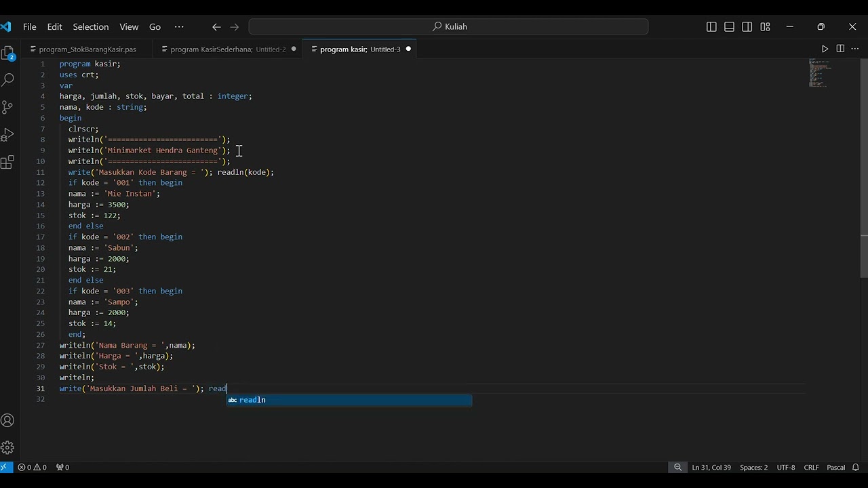Switch to program_StokBarangKasir.pas tab
This screenshot has width=868, height=488.
(87, 49)
